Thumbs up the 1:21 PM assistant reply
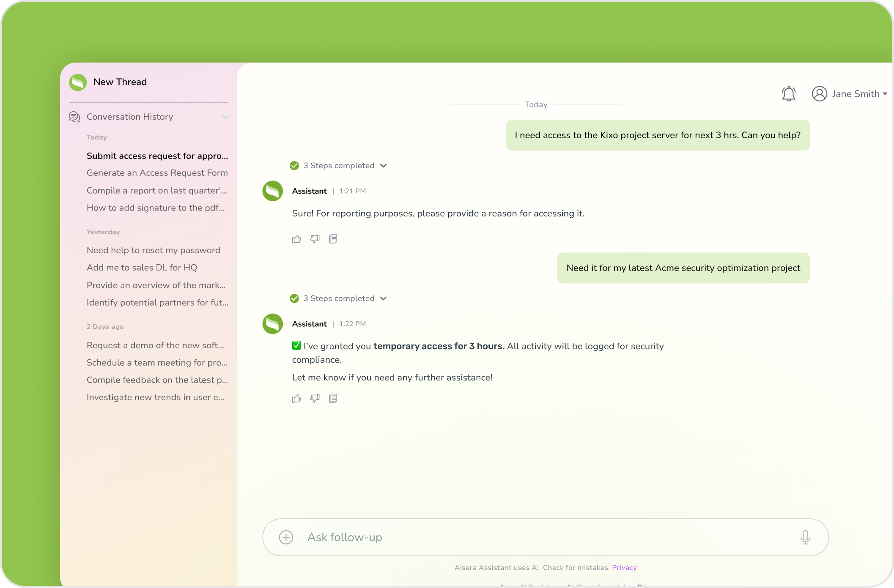Image resolution: width=894 pixels, height=588 pixels. [296, 239]
